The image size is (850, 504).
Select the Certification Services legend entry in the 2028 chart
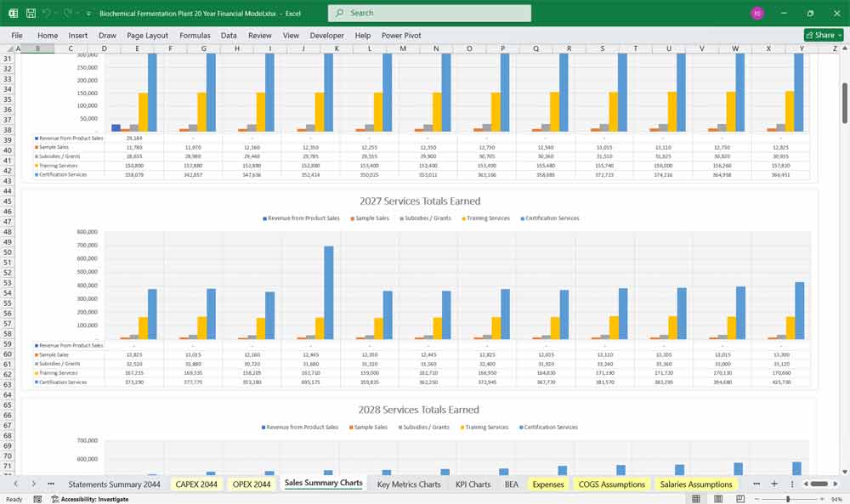tap(548, 427)
